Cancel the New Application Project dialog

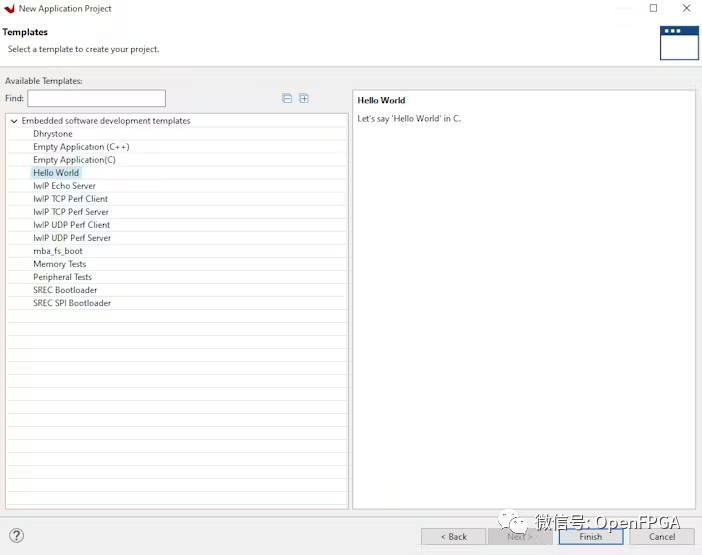coord(661,537)
